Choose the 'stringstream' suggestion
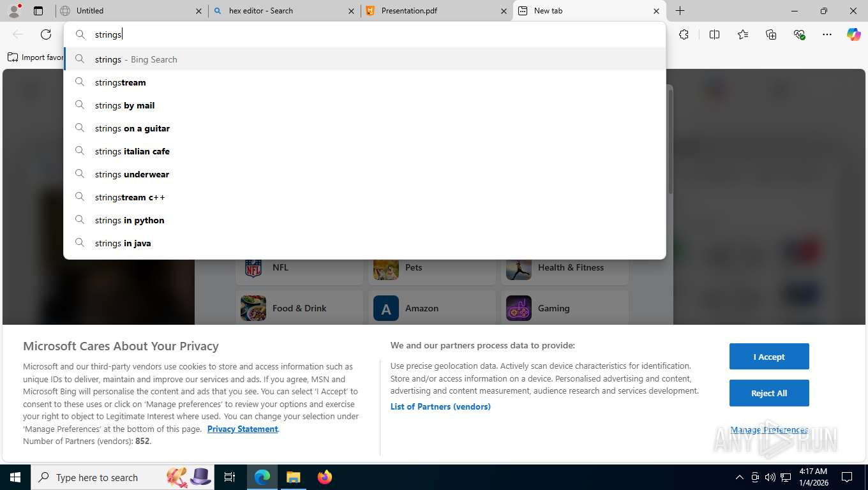The width and height of the screenshot is (868, 490). click(364, 82)
